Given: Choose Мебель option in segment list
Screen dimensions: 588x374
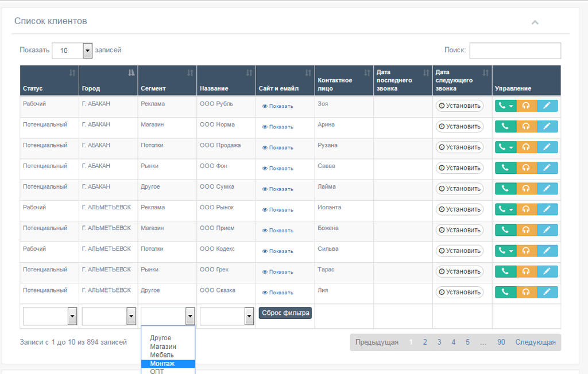Looking at the screenshot, I should pos(161,355).
